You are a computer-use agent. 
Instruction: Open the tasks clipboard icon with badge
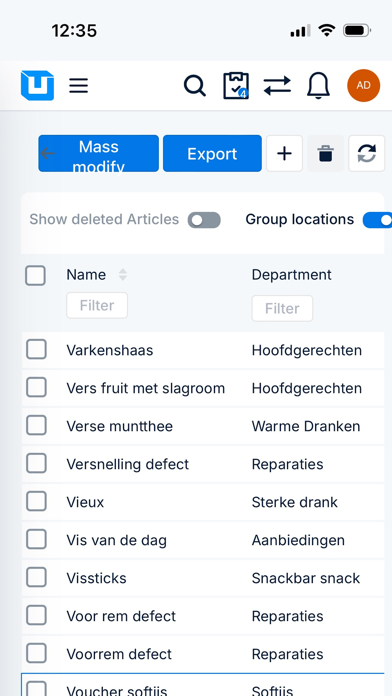click(236, 86)
